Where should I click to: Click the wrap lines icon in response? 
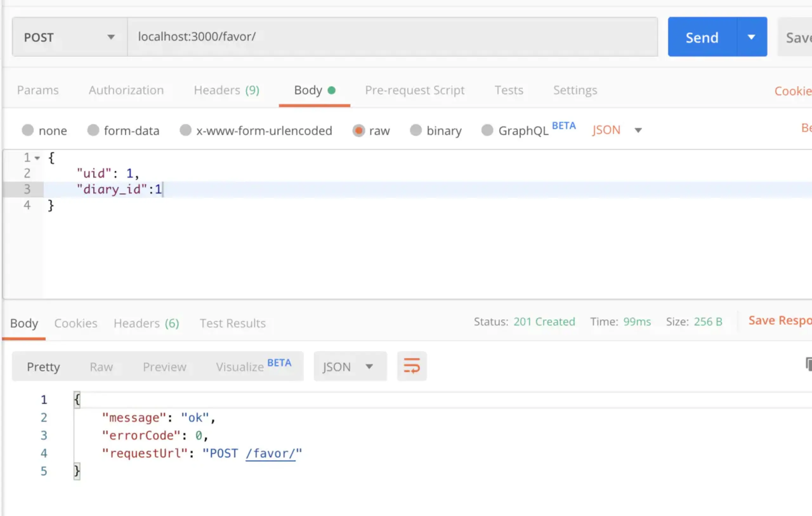(411, 366)
